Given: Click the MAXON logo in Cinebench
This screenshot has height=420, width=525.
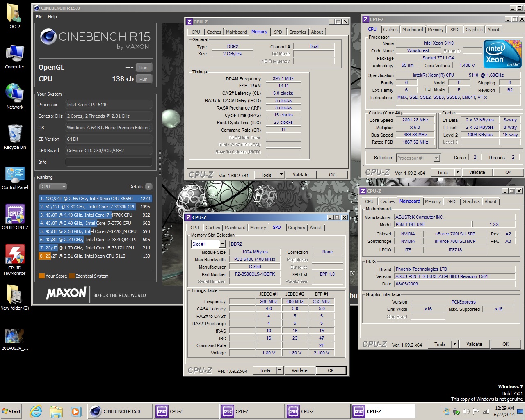Looking at the screenshot, I should tap(66, 293).
